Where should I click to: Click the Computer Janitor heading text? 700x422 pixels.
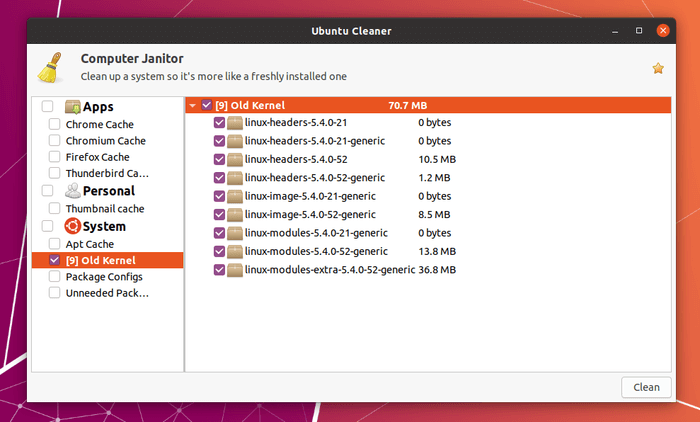[x=132, y=58]
